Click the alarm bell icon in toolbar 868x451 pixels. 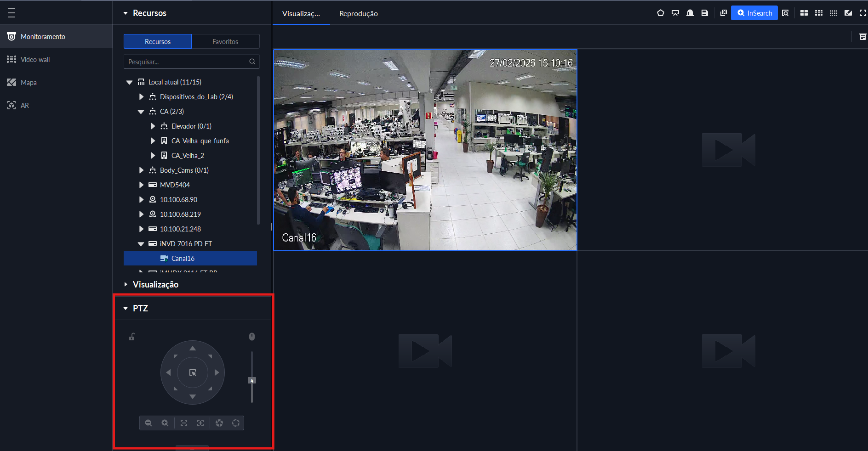coord(690,13)
